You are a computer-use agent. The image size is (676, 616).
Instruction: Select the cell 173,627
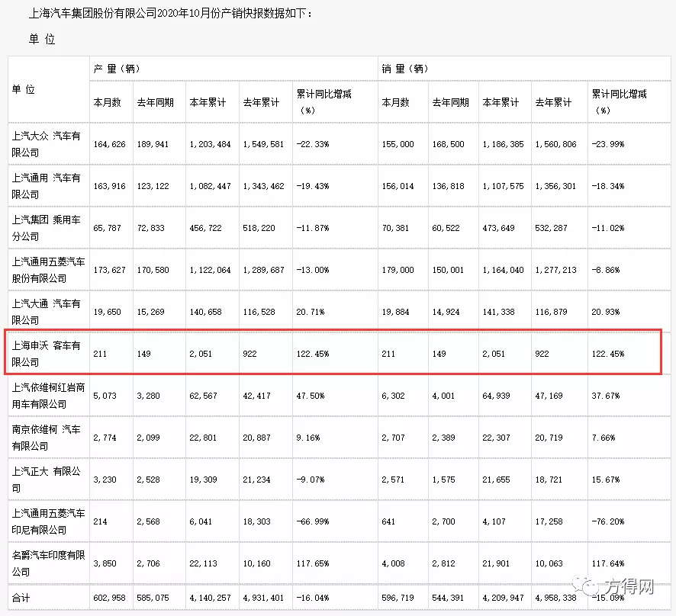[x=110, y=270]
